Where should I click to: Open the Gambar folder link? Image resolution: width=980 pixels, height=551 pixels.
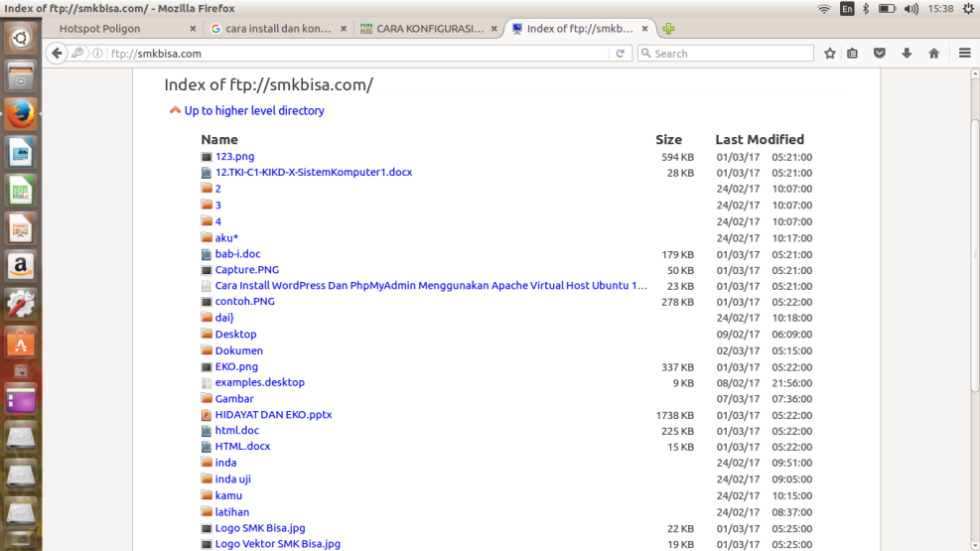click(x=234, y=398)
